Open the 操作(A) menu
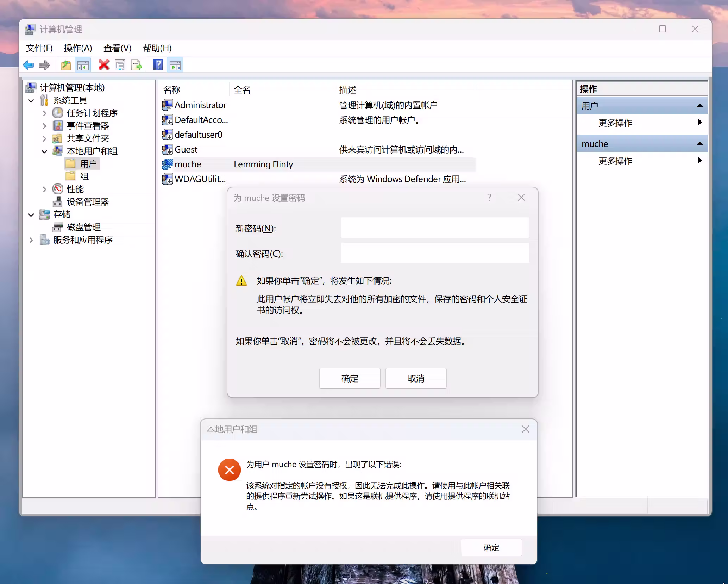The height and width of the screenshot is (584, 728). click(78, 48)
